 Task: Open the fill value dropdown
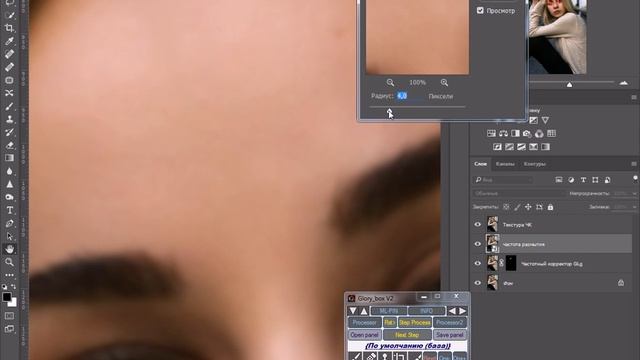635,207
